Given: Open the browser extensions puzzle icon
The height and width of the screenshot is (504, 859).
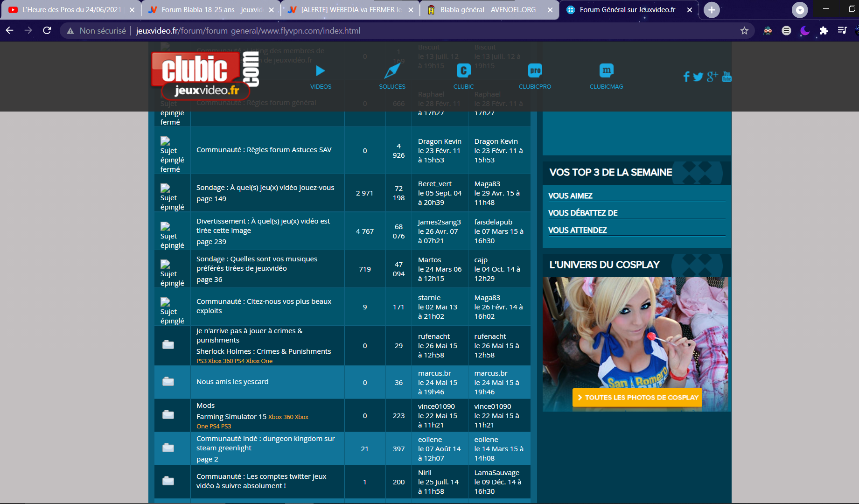Looking at the screenshot, I should 824,31.
